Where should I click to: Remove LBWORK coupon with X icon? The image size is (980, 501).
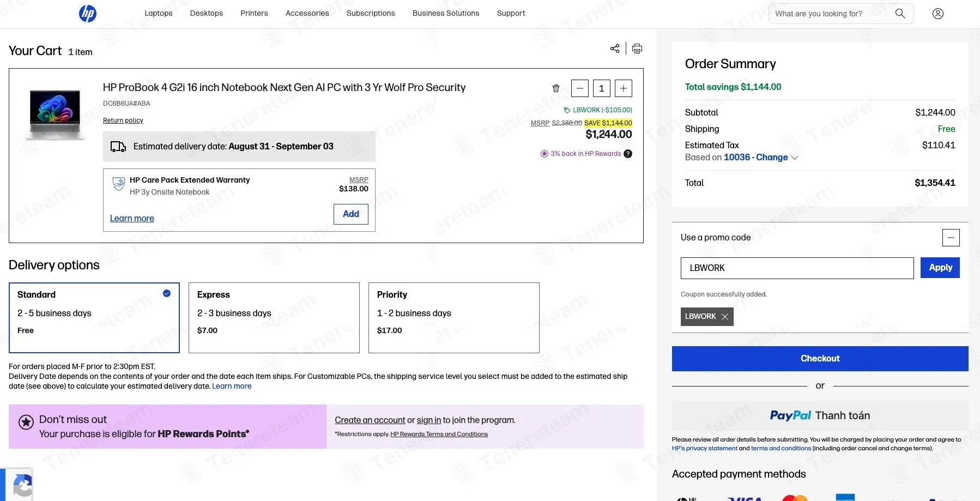[725, 317]
